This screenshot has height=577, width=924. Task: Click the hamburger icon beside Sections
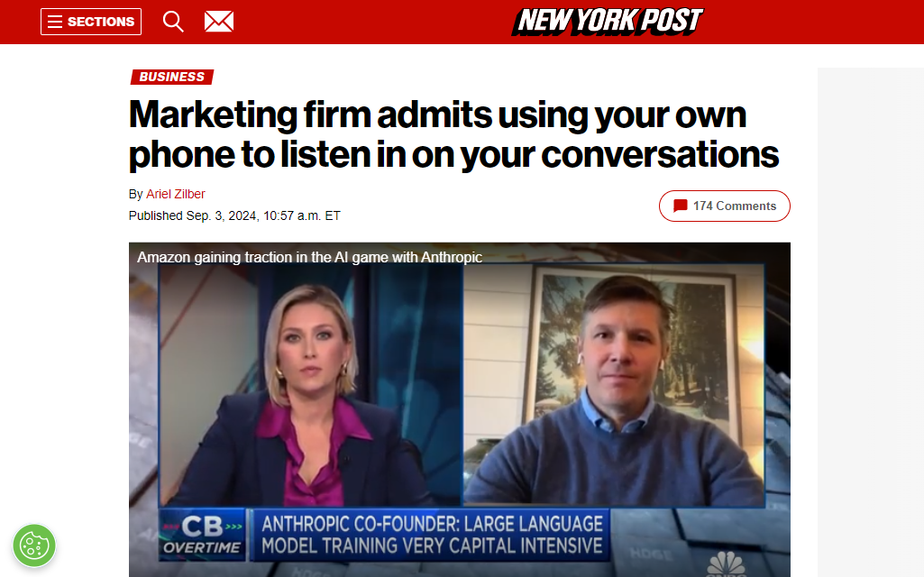55,22
